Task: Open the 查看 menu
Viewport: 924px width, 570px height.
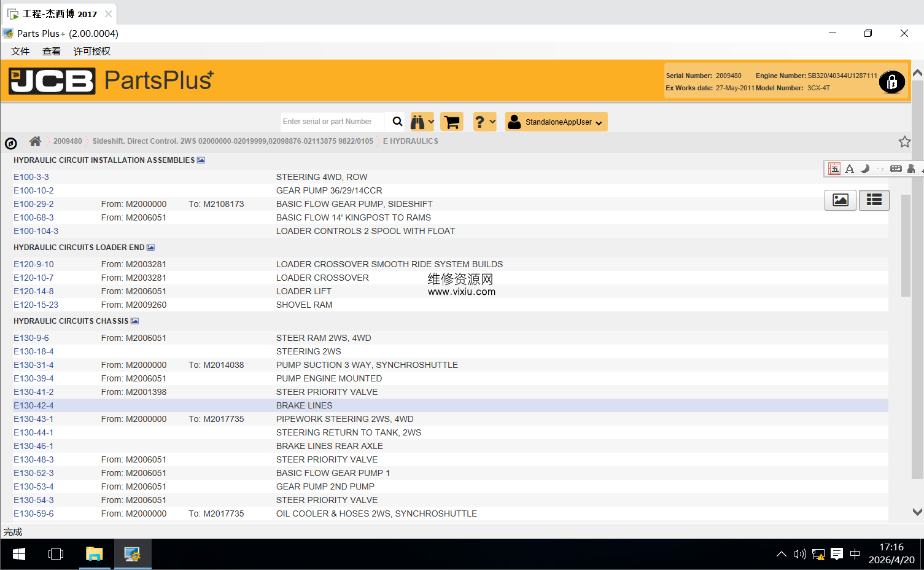Action: (x=52, y=52)
